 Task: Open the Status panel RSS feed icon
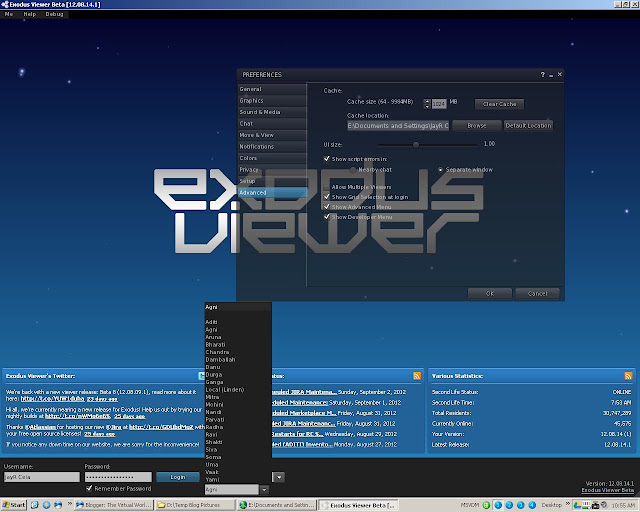pyautogui.click(x=417, y=376)
